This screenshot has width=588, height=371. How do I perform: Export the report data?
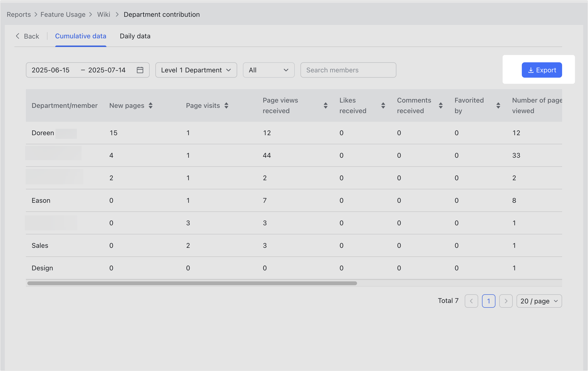pos(542,70)
